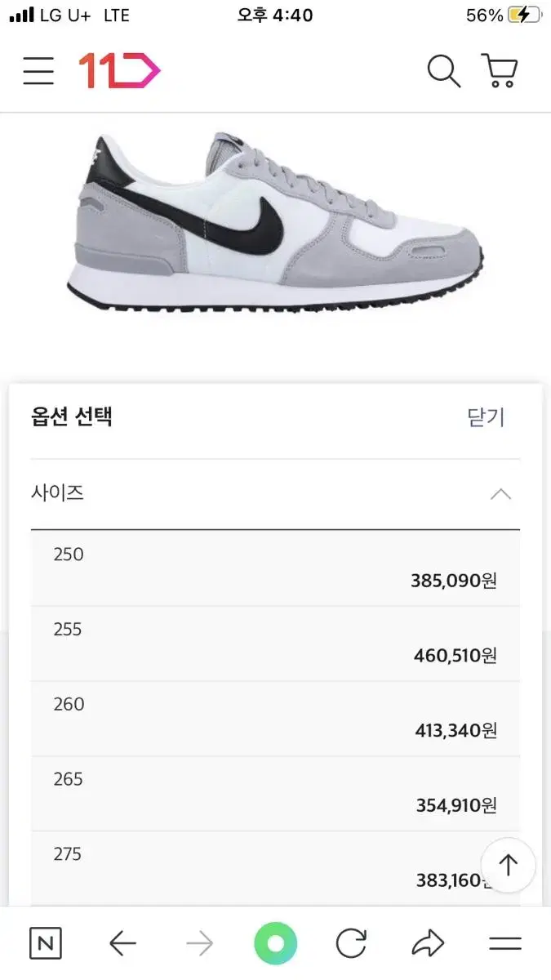Open the shopping cart

click(x=500, y=72)
